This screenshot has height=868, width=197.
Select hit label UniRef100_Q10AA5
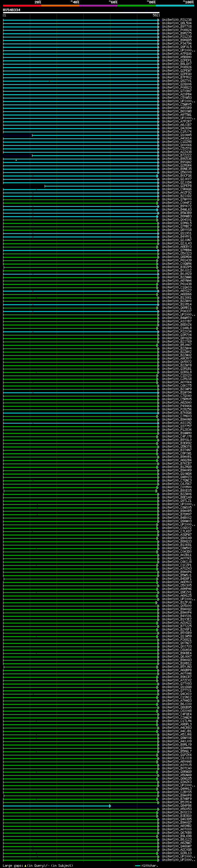tap(177, 135)
